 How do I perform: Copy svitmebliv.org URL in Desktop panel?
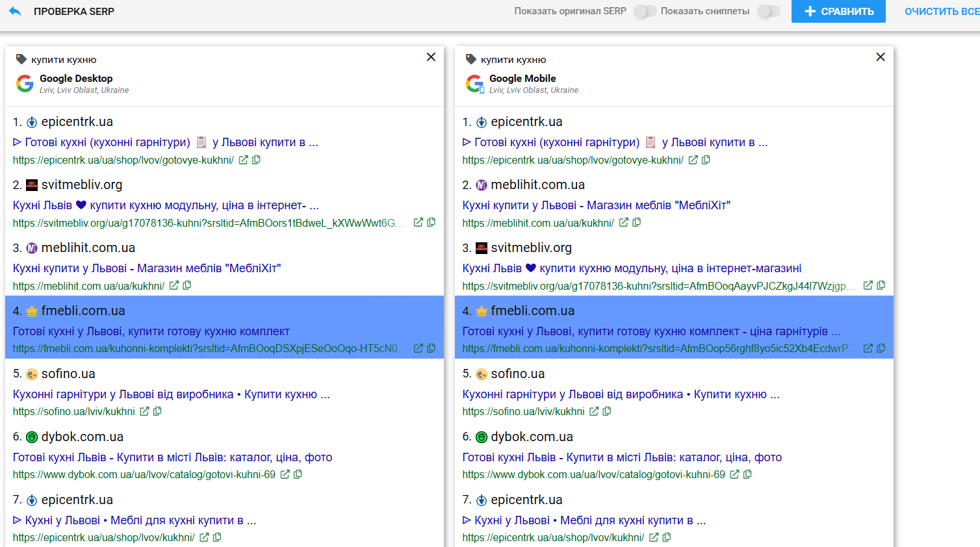click(x=431, y=222)
